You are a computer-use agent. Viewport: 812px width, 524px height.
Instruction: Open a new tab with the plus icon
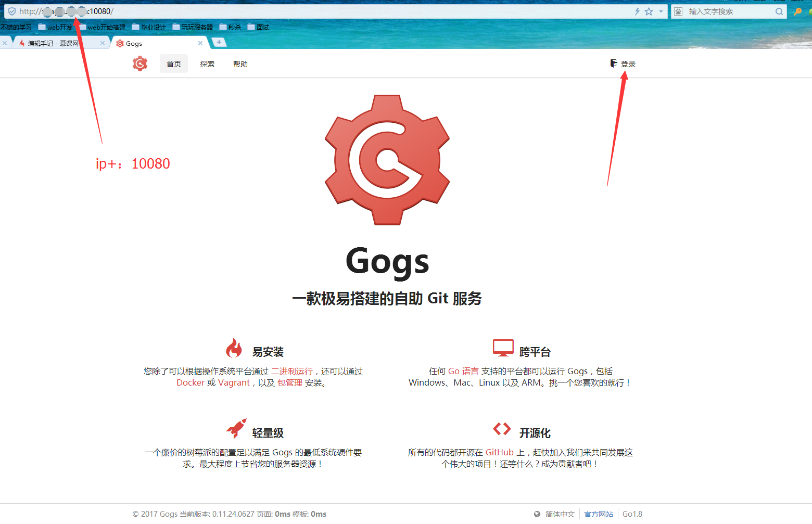pyautogui.click(x=219, y=42)
